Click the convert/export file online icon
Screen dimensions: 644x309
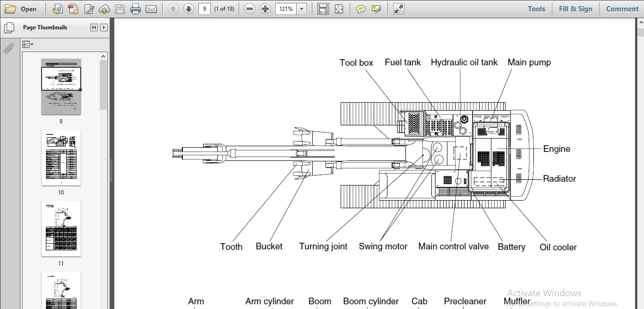click(57, 9)
